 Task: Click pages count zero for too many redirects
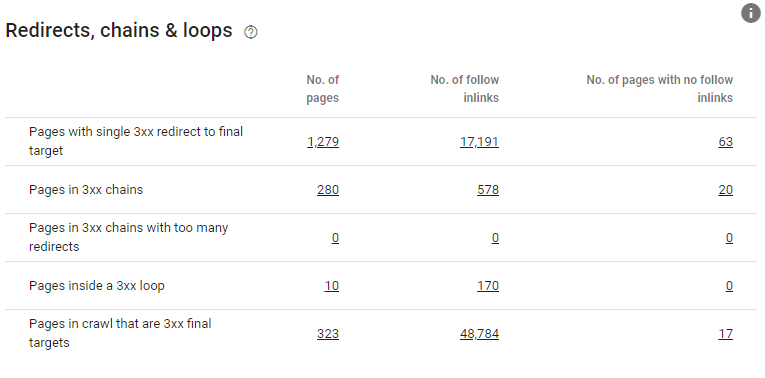tap(335, 238)
